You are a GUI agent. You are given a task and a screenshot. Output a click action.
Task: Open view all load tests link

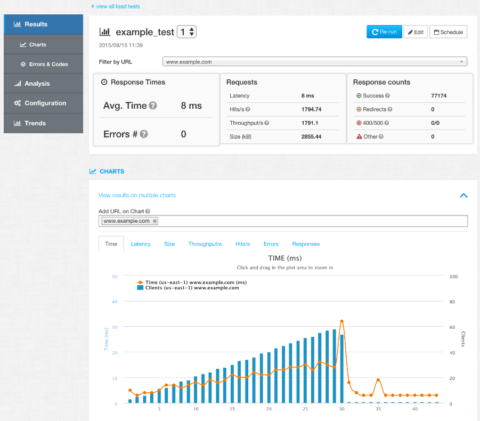(x=116, y=6)
